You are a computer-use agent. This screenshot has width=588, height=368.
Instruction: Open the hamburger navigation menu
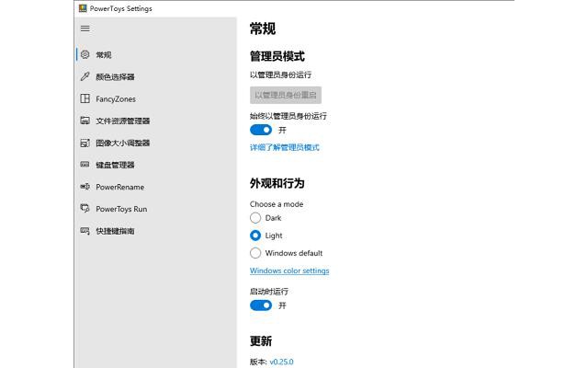click(x=85, y=29)
